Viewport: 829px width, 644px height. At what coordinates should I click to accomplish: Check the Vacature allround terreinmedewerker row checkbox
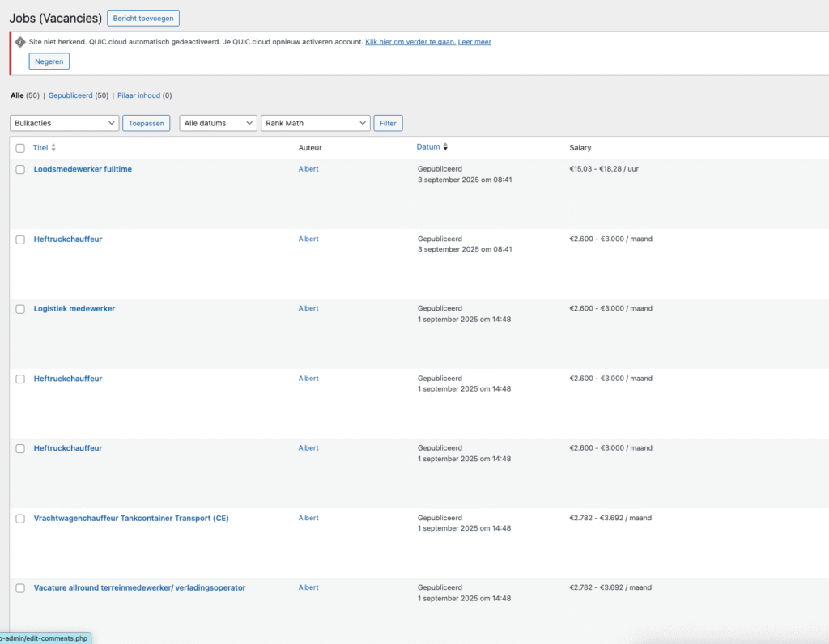(x=20, y=588)
